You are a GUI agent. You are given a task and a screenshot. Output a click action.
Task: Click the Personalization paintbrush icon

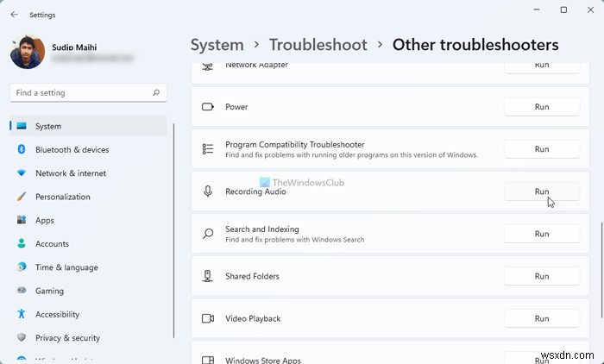(22, 197)
